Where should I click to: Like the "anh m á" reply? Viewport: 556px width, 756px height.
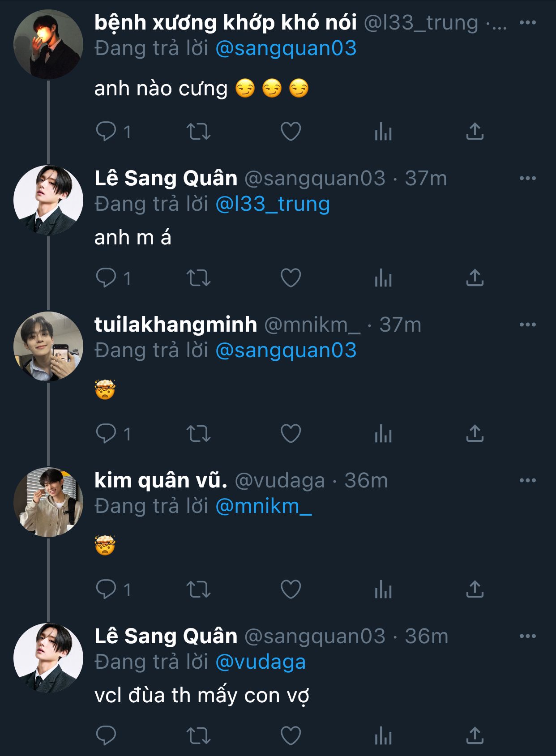pyautogui.click(x=291, y=278)
